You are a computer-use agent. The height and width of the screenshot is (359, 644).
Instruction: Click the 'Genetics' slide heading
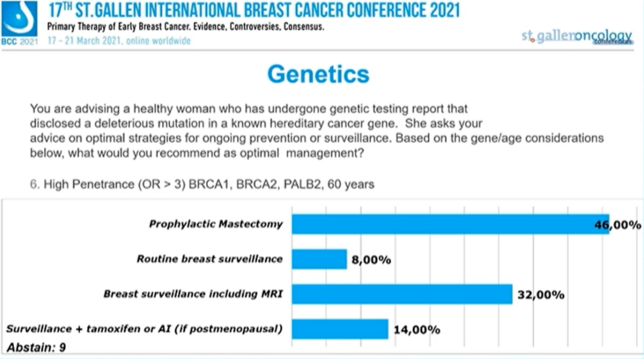[317, 74]
